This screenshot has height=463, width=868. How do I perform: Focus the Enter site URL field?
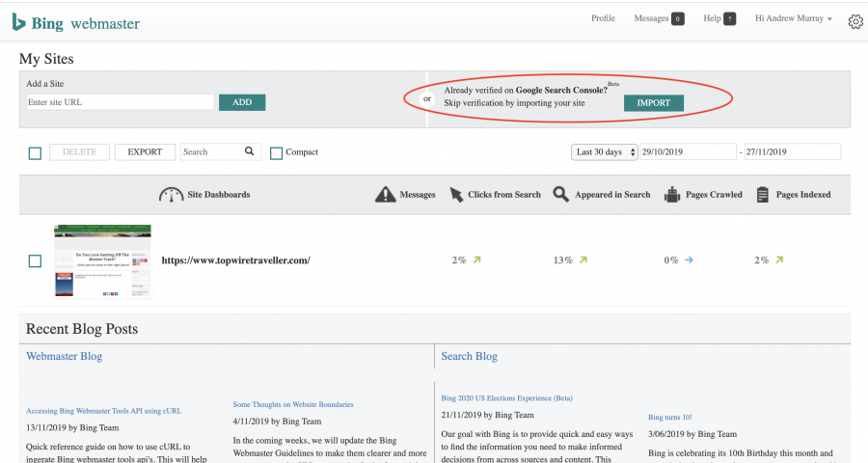point(121,102)
